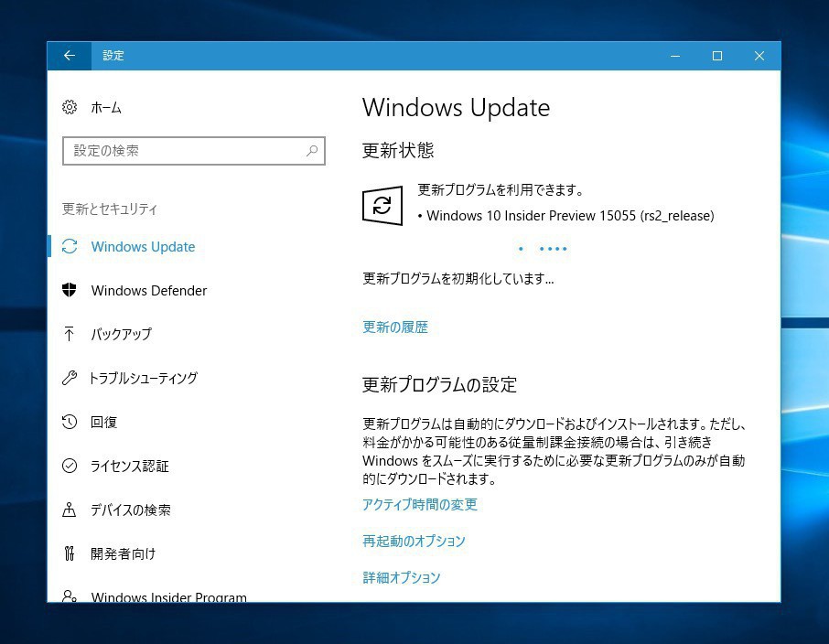Open 再起動のオプション link
829x644 pixels.
tap(414, 541)
